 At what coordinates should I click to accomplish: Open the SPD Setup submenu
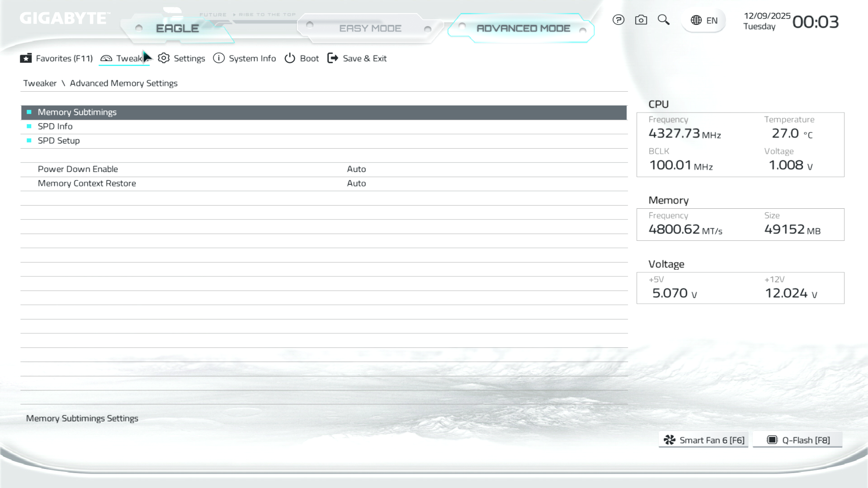point(59,141)
